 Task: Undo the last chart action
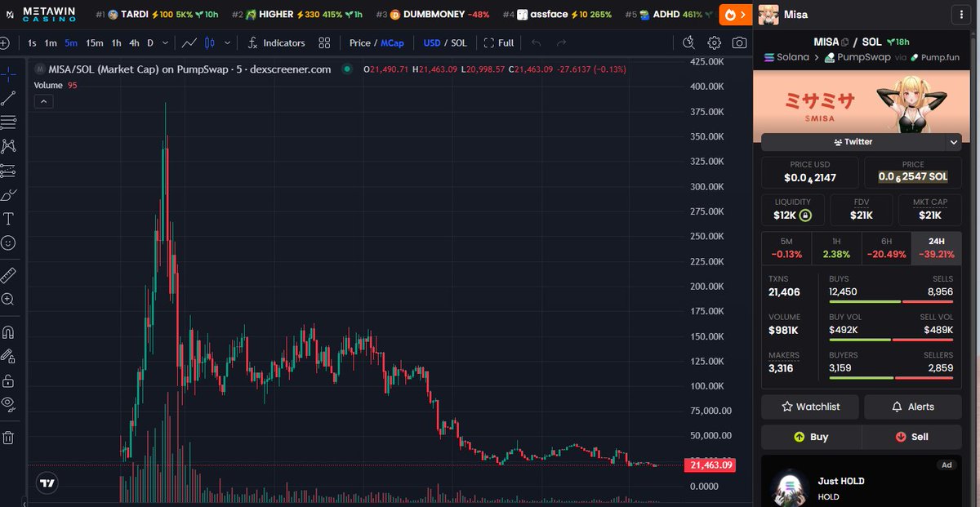tap(536, 43)
